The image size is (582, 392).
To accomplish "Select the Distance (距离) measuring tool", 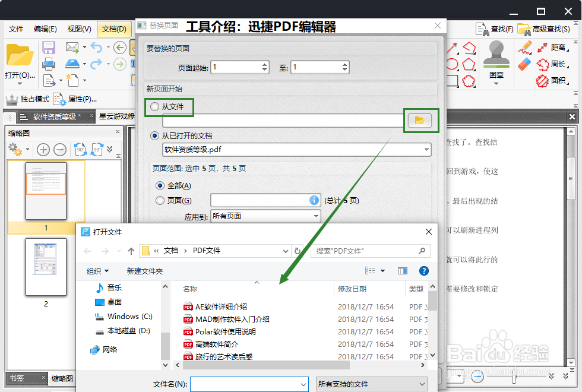I will click(x=553, y=48).
